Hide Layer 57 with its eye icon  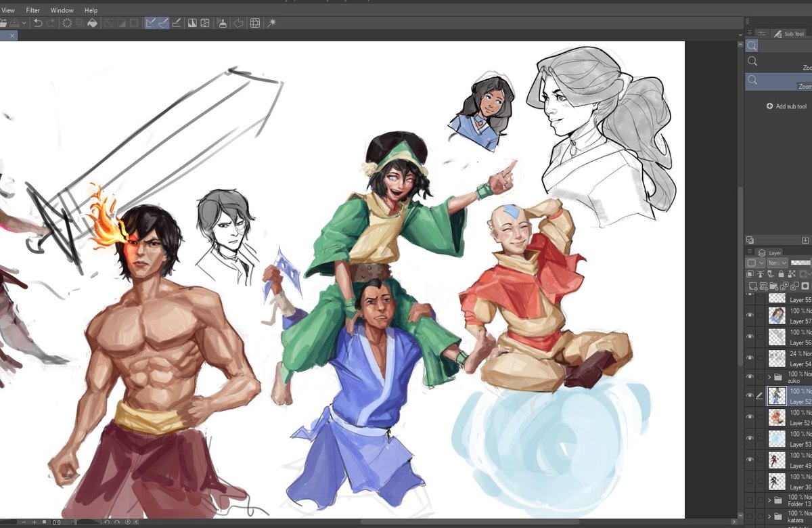pos(750,315)
